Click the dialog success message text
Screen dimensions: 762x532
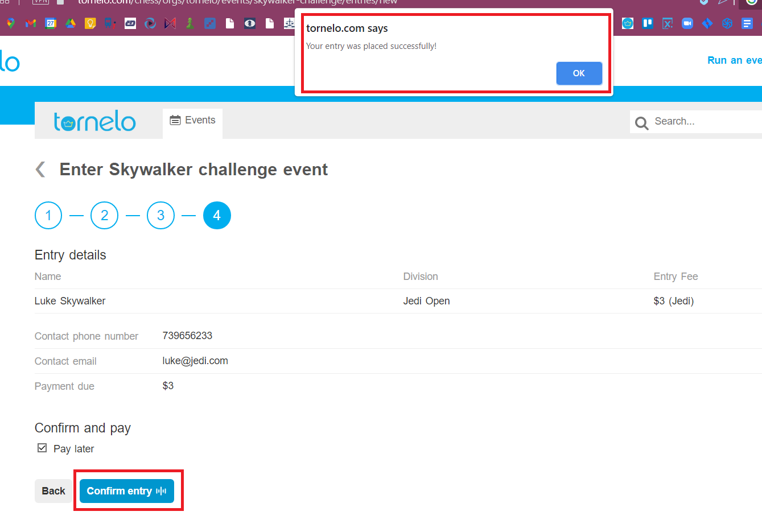(x=371, y=46)
